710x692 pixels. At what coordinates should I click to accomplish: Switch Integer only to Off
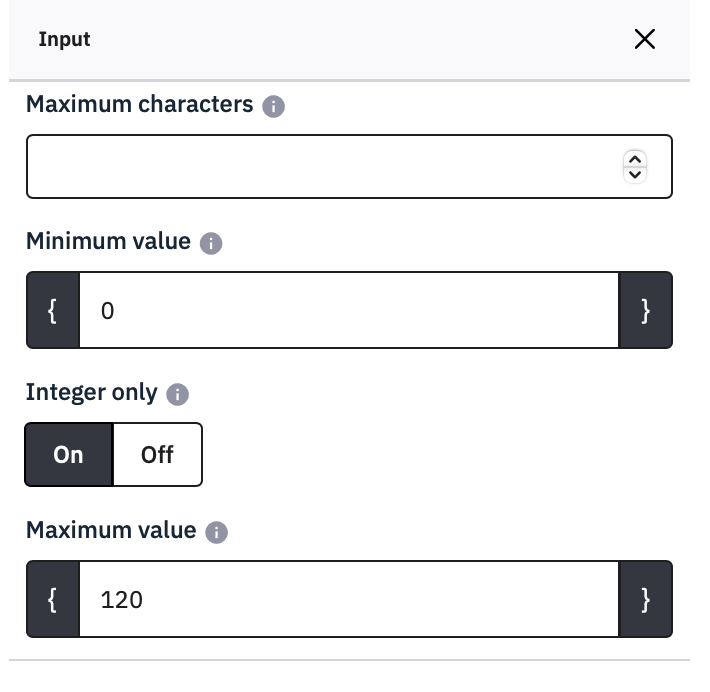tap(157, 454)
